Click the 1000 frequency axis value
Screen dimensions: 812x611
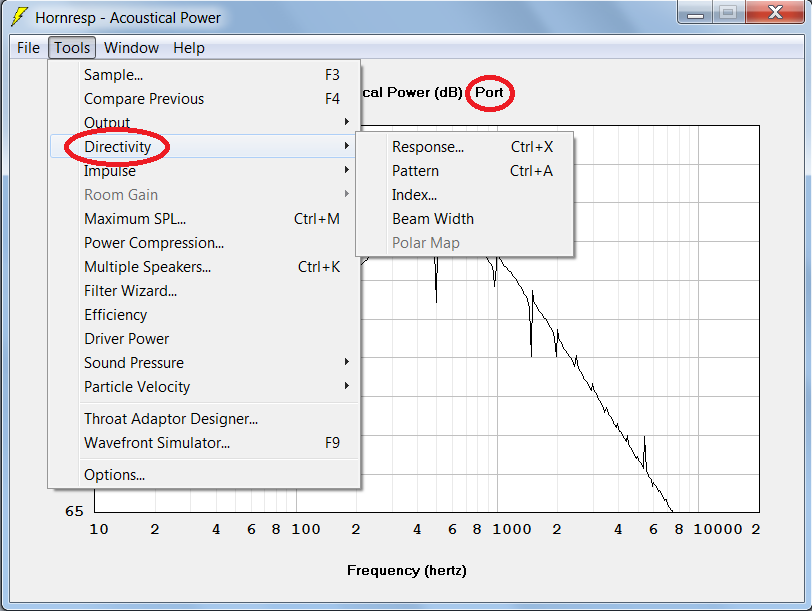point(512,529)
